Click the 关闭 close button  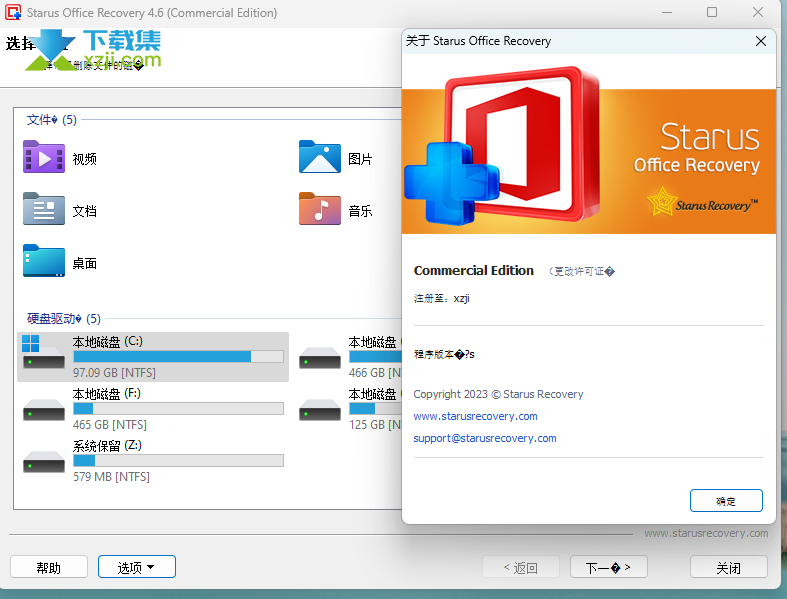pyautogui.click(x=729, y=567)
